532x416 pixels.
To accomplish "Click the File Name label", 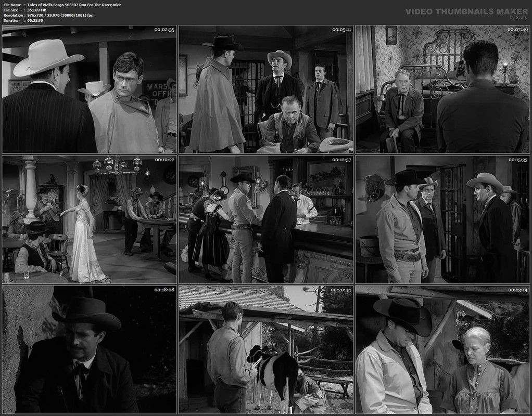I will tap(12, 5).
